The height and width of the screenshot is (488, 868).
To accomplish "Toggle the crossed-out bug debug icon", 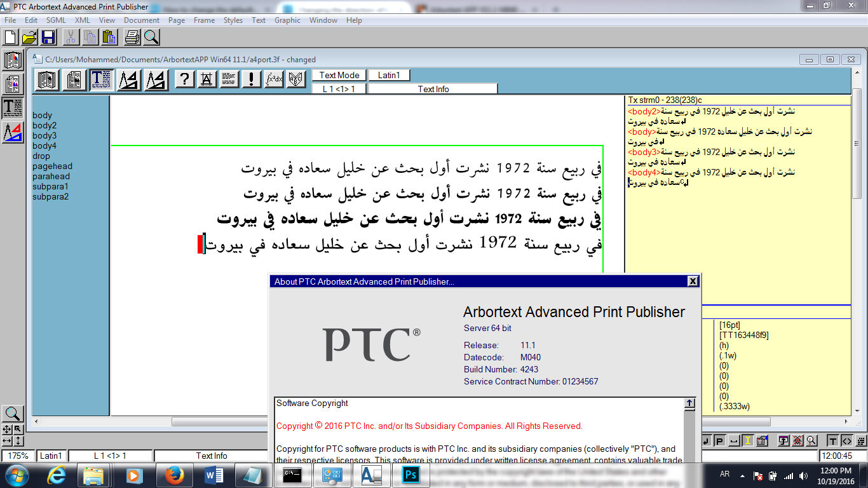I will point(797,440).
